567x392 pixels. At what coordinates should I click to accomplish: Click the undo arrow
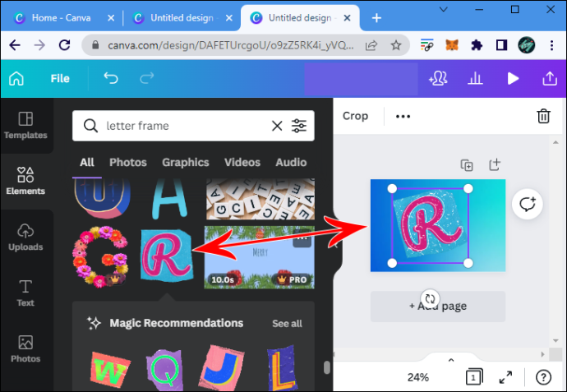[x=111, y=78]
